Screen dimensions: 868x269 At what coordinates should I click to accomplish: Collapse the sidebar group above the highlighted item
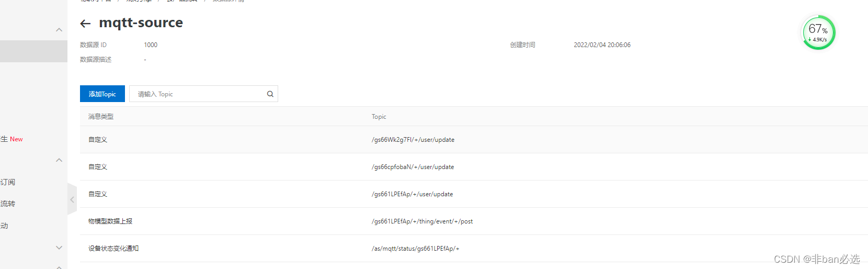pyautogui.click(x=59, y=30)
